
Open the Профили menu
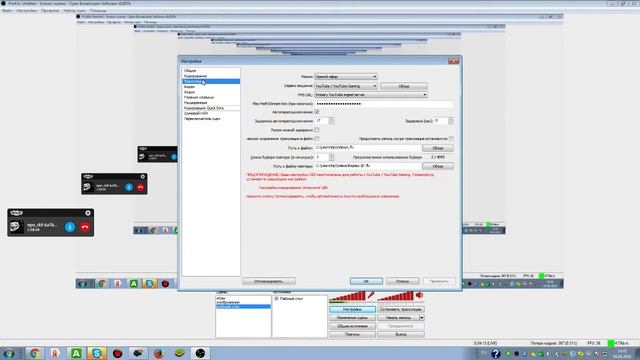coord(50,11)
